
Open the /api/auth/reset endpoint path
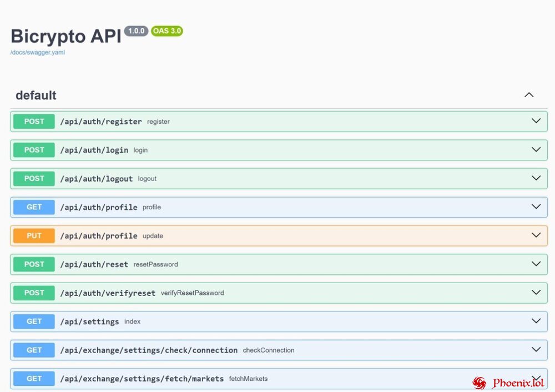point(94,264)
